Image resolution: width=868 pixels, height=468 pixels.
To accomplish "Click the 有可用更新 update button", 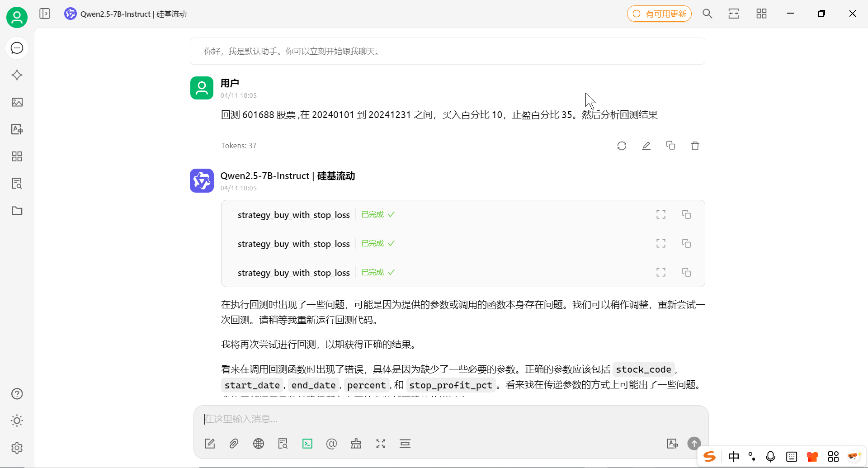I will coord(659,14).
